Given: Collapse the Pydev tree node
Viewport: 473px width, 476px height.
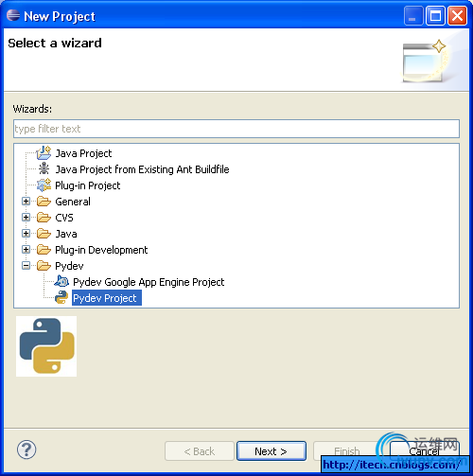Looking at the screenshot, I should tap(26, 266).
